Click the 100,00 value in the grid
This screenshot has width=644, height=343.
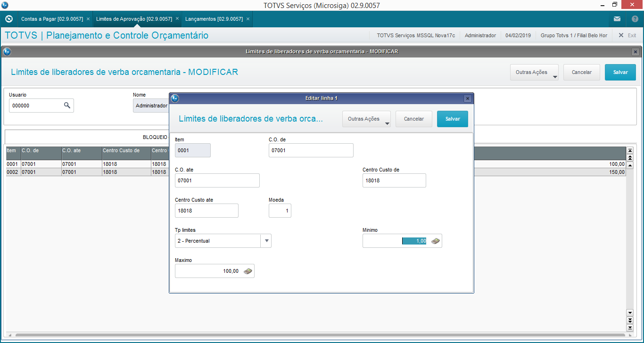pyautogui.click(x=617, y=164)
